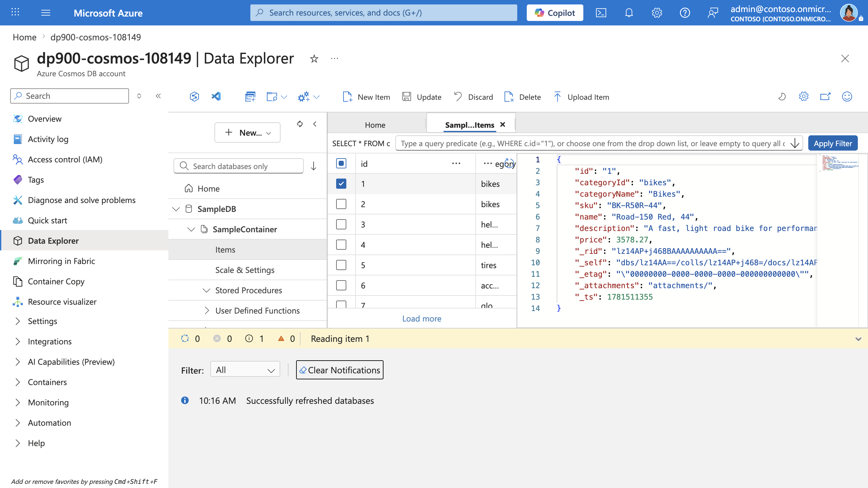Open Access control (IAM)

(x=65, y=159)
